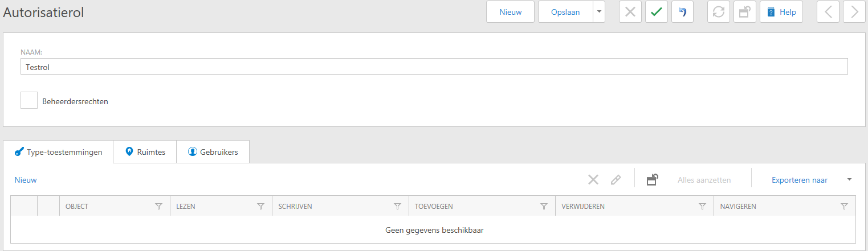This screenshot has width=868, height=251.
Task: Click the lock icon beside Help button
Action: click(x=744, y=12)
